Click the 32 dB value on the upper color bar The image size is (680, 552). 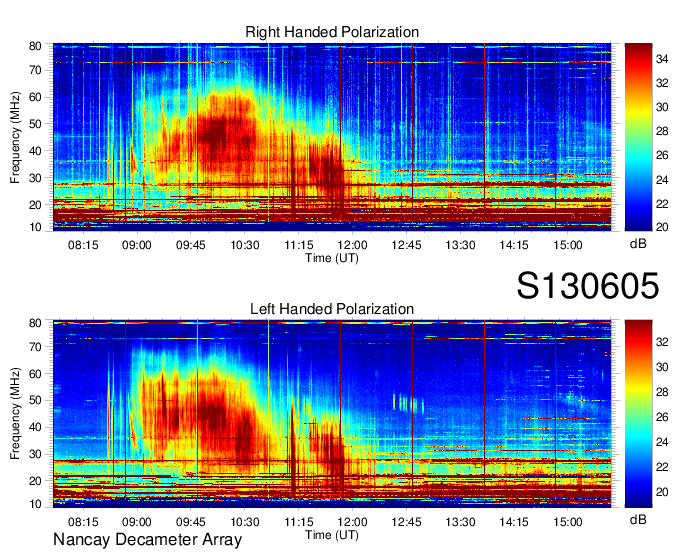662,83
